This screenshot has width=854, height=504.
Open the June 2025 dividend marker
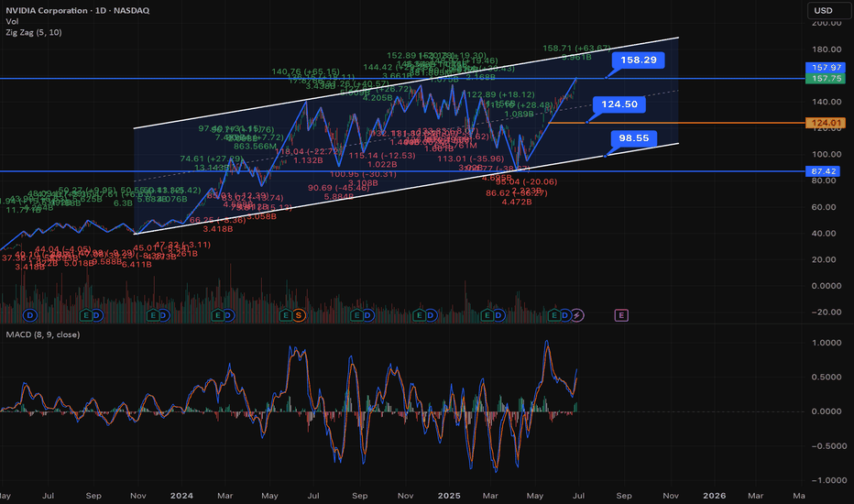tap(565, 315)
